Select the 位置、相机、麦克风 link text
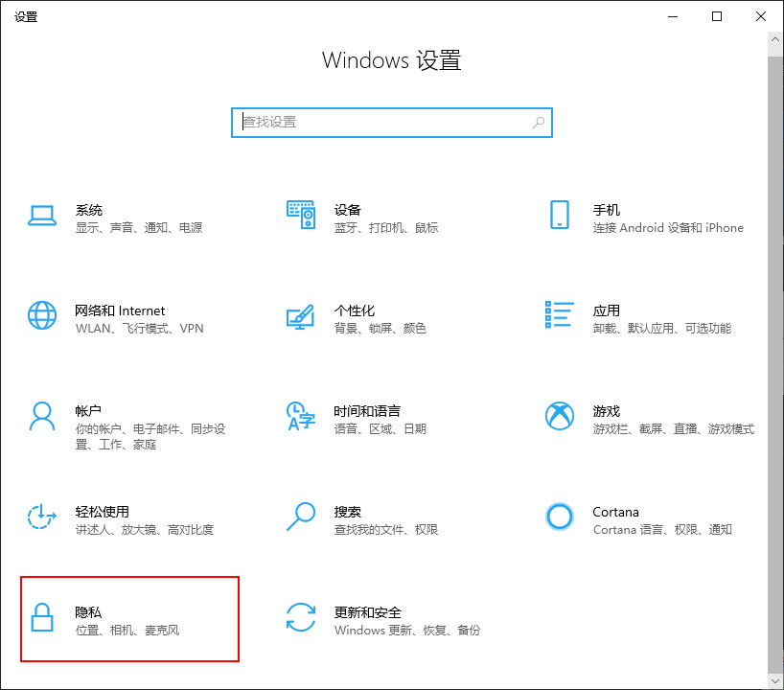The height and width of the screenshot is (690, 784). pyautogui.click(x=126, y=630)
